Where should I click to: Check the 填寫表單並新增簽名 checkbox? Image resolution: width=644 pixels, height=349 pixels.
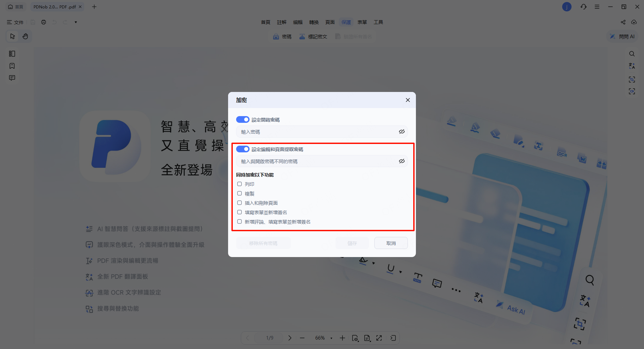[239, 212]
